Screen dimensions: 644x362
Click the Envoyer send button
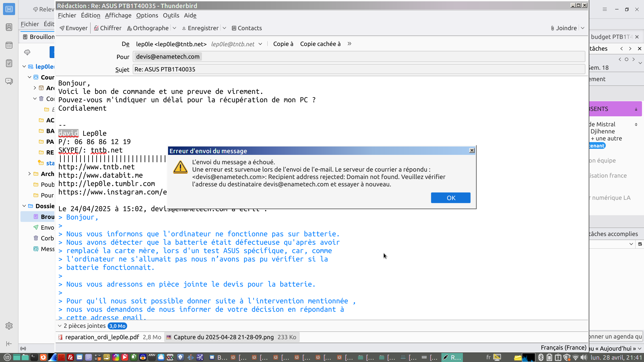tap(73, 28)
